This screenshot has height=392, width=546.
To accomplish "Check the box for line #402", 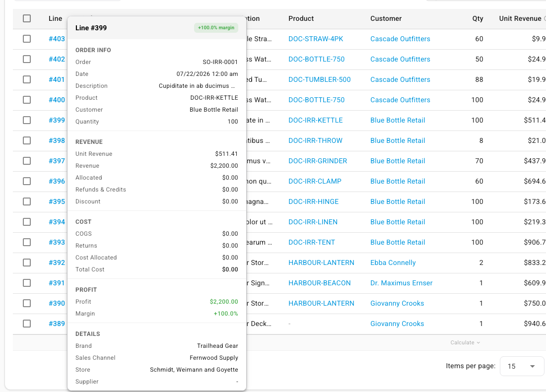I will 27,59.
